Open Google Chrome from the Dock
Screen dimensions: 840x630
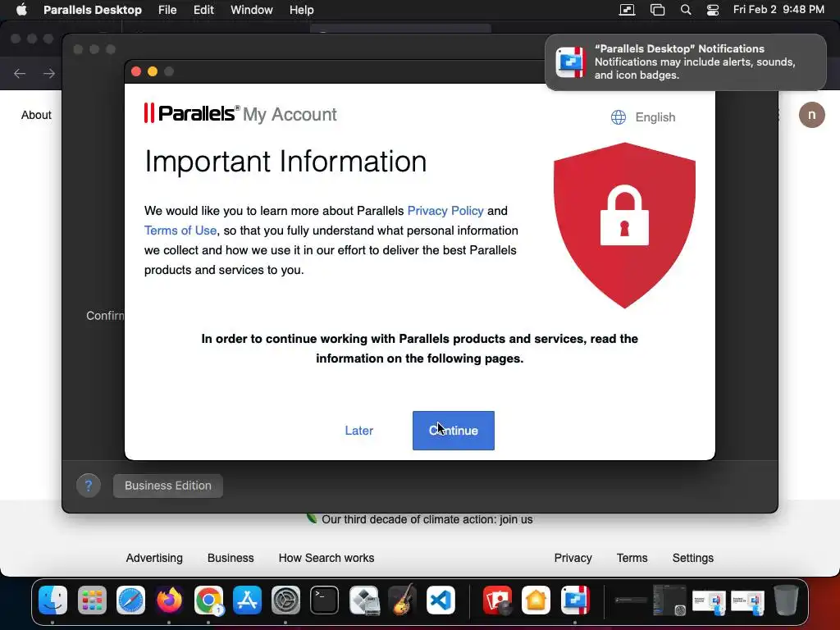point(208,600)
